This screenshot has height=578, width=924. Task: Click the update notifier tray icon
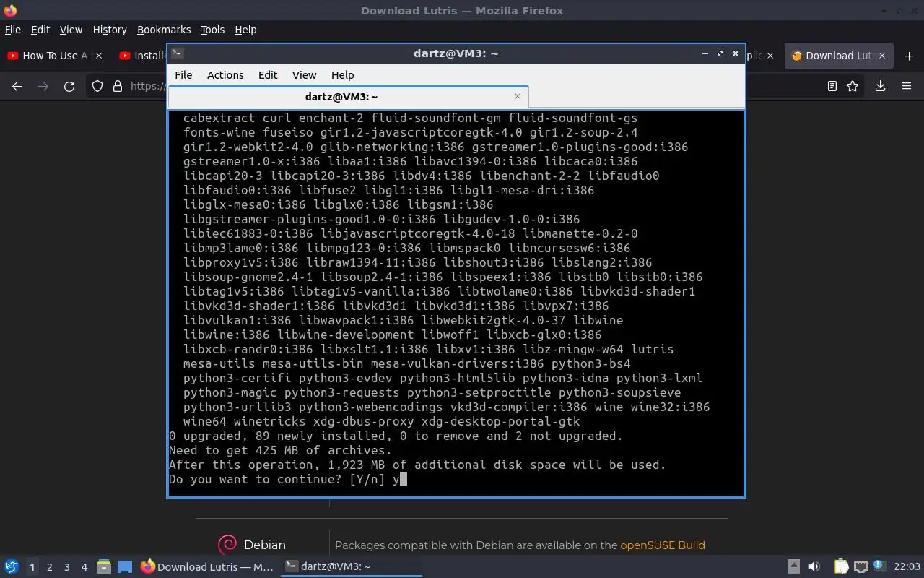pyautogui.click(x=879, y=566)
